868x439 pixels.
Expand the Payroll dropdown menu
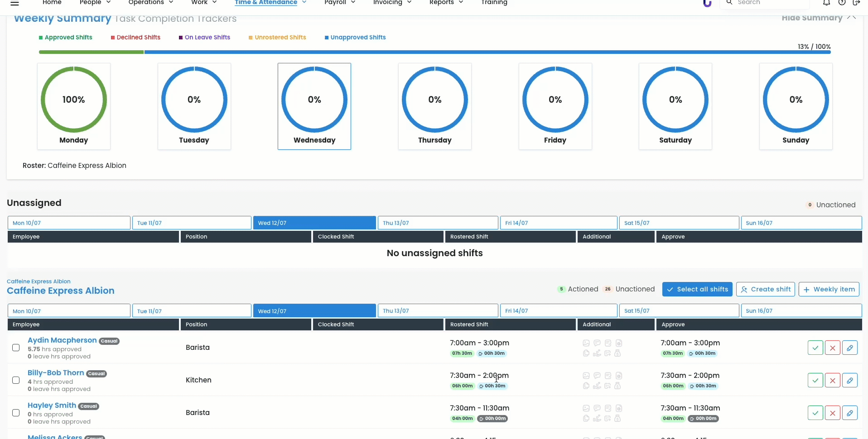340,3
